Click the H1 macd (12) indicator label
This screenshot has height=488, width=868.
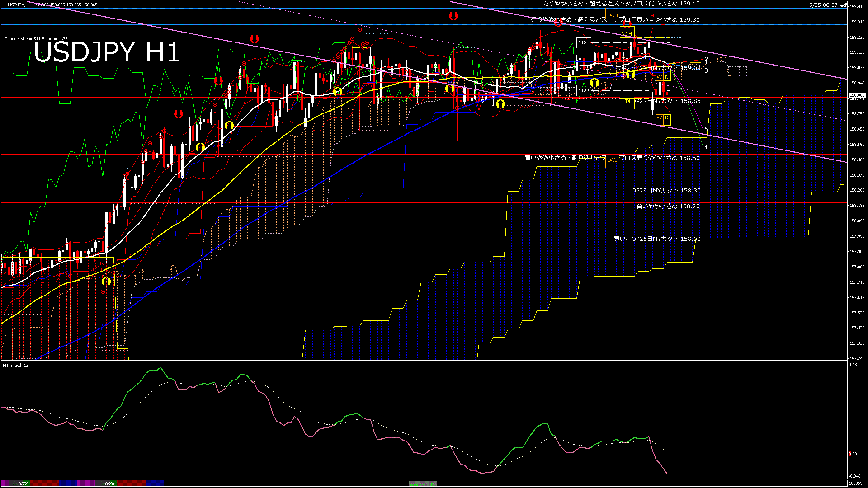[x=16, y=365]
